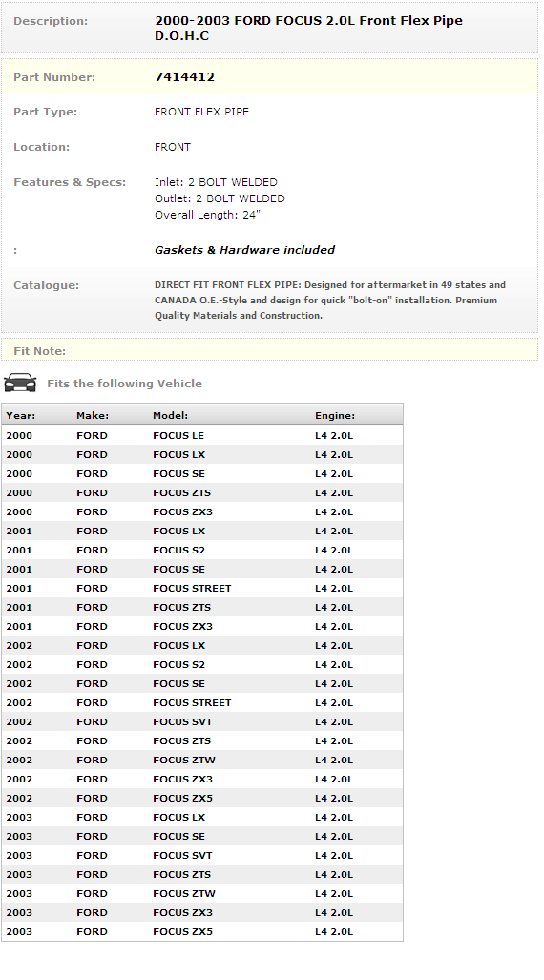
Task: Click the Inlet: 2 BOLT WELDED spec
Action: pyautogui.click(x=216, y=182)
